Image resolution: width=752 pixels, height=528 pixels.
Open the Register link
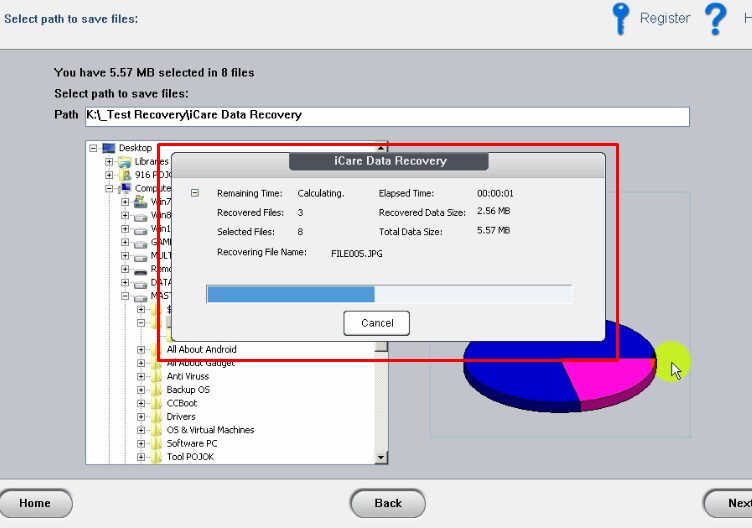pos(665,18)
